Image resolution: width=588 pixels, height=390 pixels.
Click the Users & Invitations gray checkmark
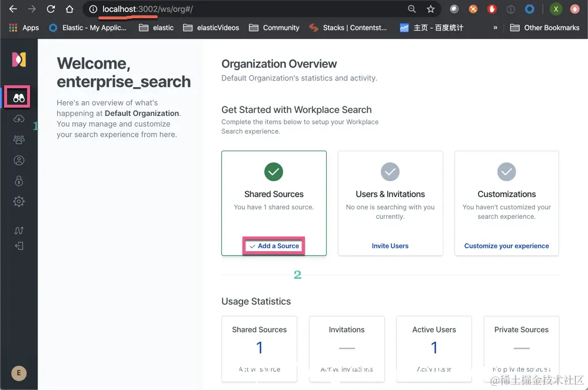[390, 172]
